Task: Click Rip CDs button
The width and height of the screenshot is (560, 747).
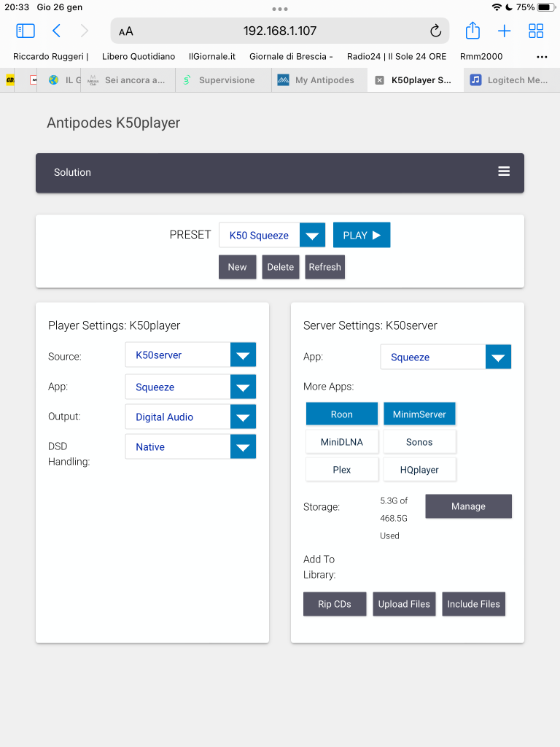Action: click(335, 603)
